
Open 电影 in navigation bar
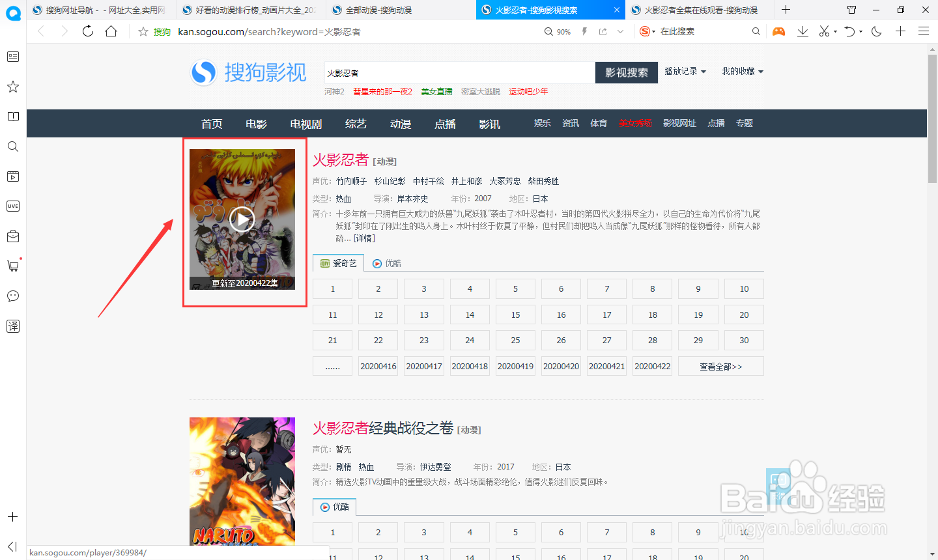click(x=256, y=124)
